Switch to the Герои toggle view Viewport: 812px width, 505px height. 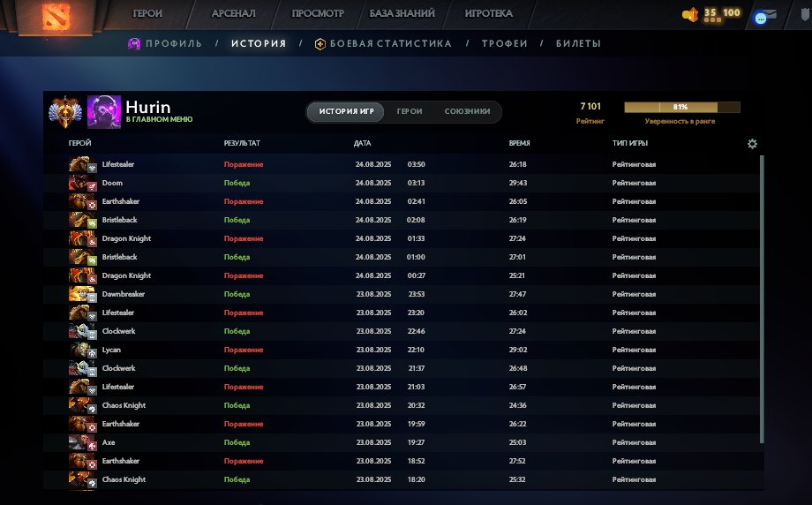click(409, 112)
